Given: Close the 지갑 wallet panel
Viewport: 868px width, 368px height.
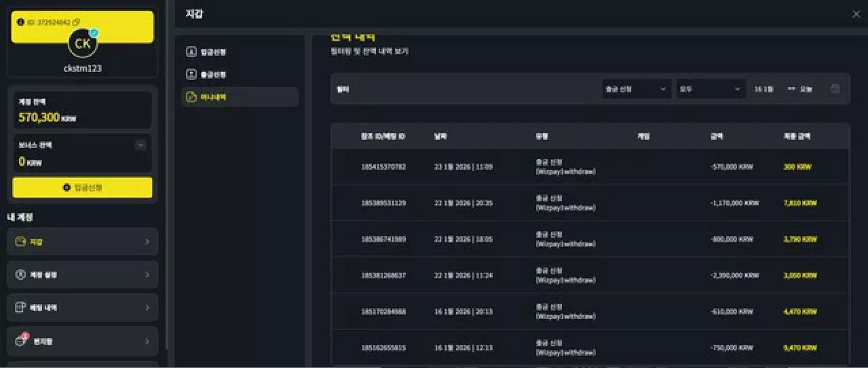Looking at the screenshot, I should (856, 14).
